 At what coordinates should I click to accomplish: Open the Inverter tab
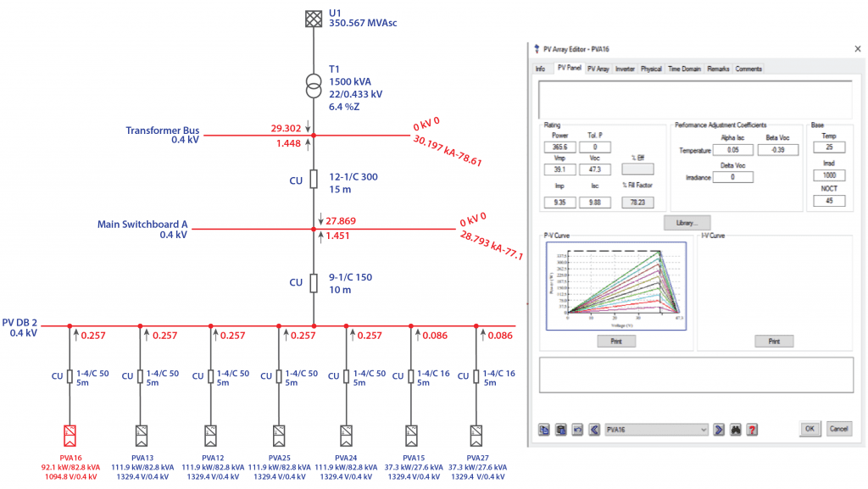point(625,69)
